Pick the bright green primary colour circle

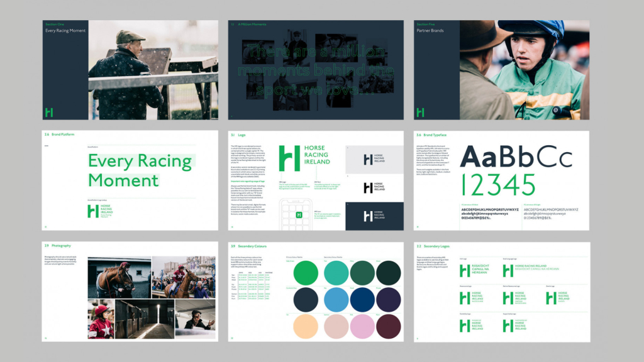click(x=306, y=273)
